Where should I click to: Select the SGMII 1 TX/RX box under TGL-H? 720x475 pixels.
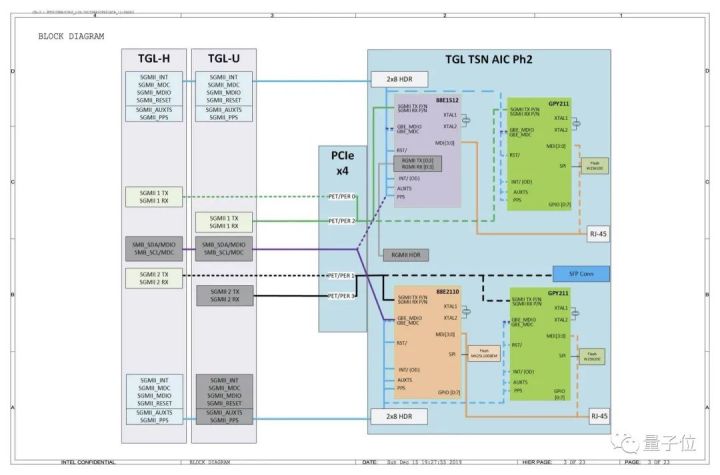[154, 197]
